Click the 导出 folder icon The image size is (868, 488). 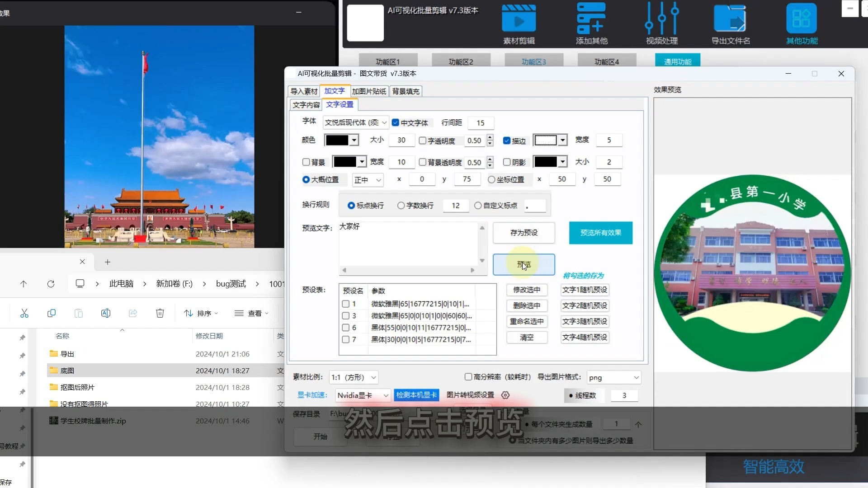click(x=54, y=353)
